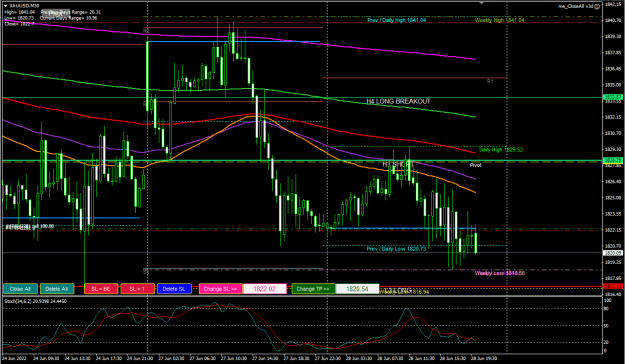Focus the stop loss field showing 1822.02

click(265, 289)
